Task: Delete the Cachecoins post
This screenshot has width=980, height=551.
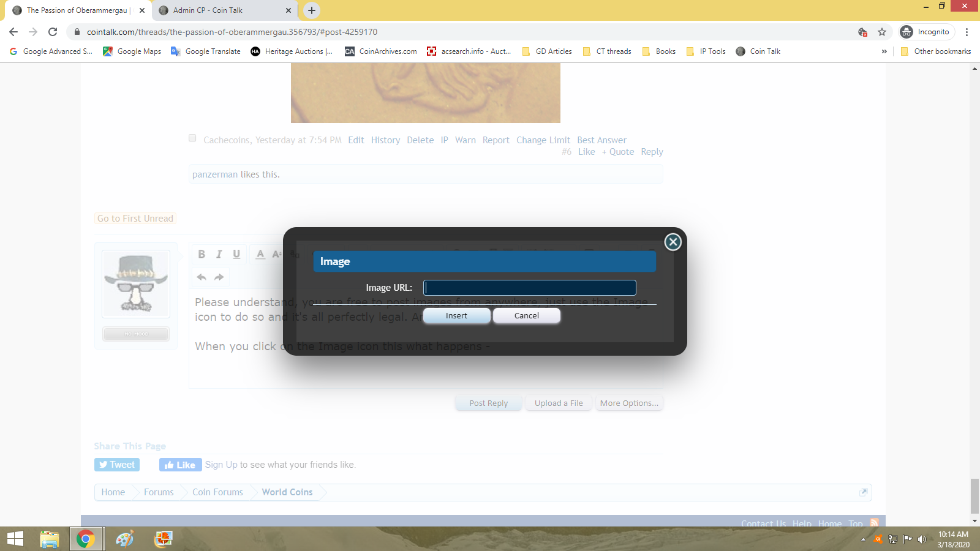Action: pos(420,140)
